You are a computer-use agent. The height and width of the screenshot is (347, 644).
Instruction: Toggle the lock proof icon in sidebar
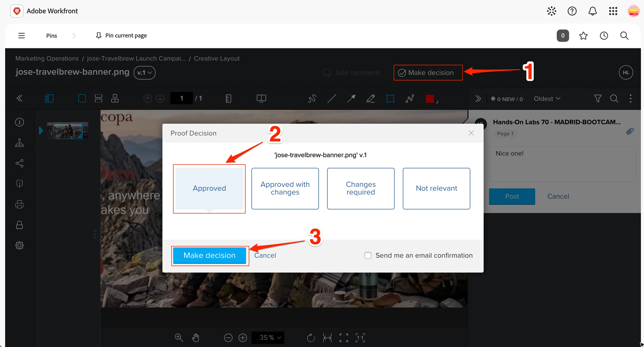tap(19, 225)
